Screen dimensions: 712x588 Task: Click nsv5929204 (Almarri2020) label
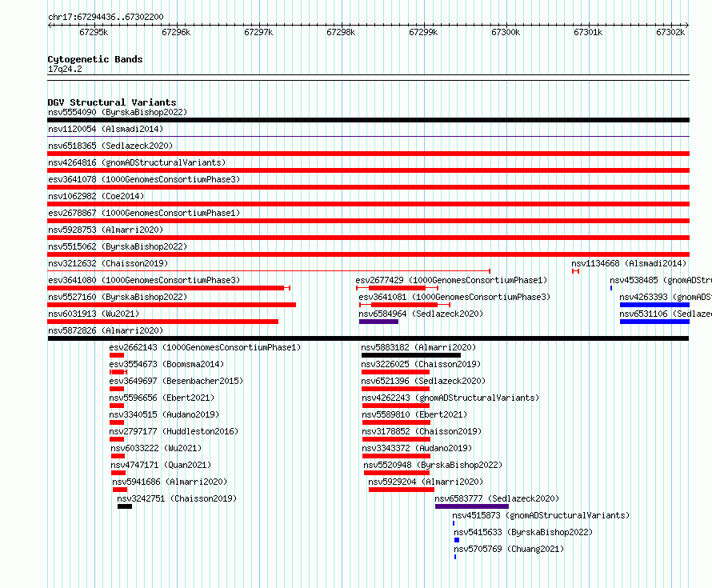[x=426, y=482]
